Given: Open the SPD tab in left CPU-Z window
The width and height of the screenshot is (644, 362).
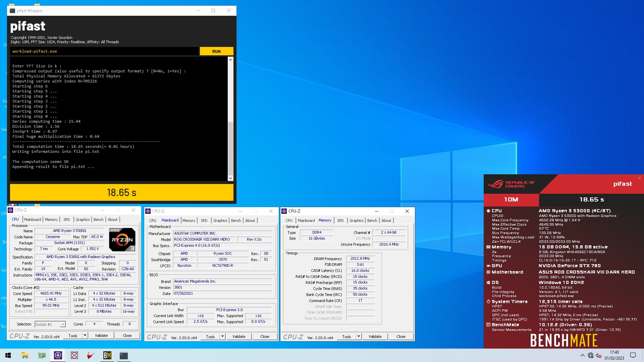Looking at the screenshot, I should coord(67,220).
